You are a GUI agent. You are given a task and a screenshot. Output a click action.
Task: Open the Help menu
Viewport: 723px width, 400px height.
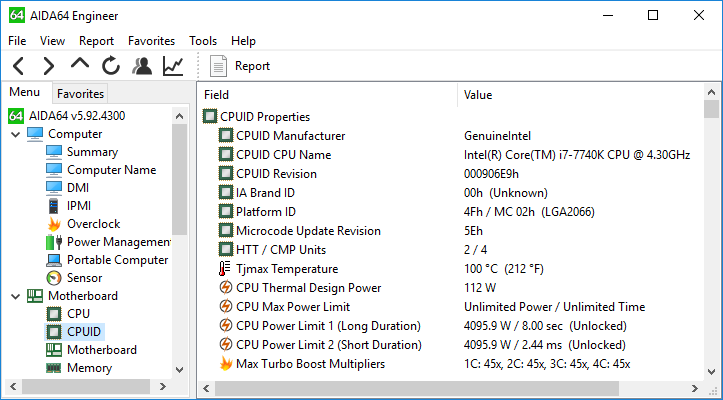coord(243,41)
